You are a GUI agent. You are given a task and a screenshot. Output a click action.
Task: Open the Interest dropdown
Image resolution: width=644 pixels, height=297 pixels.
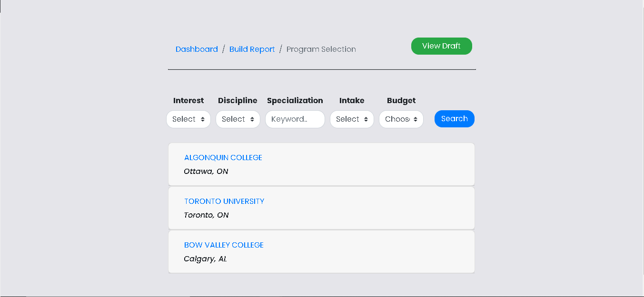point(188,119)
